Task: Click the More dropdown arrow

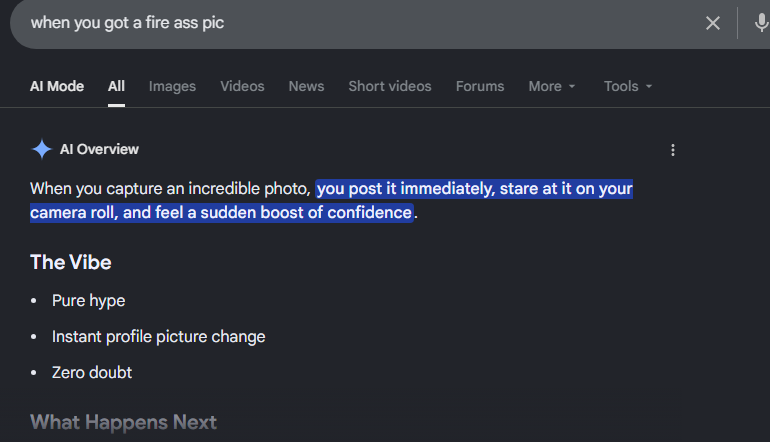Action: click(572, 86)
